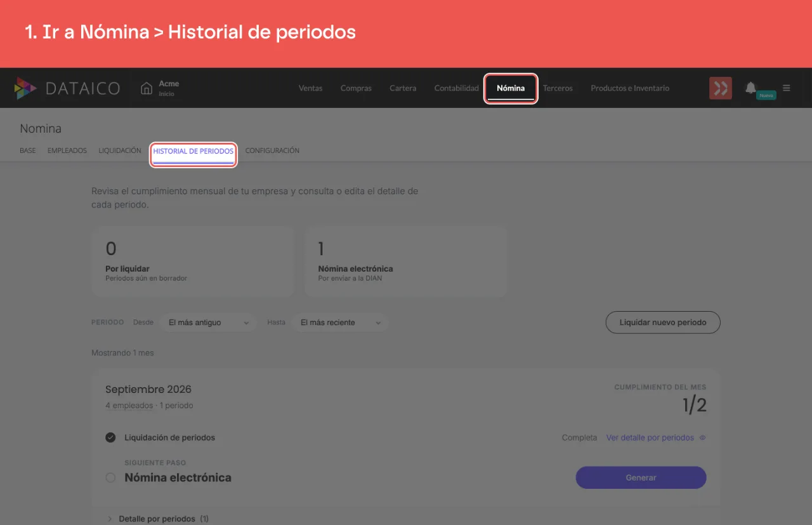Click the Septiembre 2026 heading

(x=148, y=389)
